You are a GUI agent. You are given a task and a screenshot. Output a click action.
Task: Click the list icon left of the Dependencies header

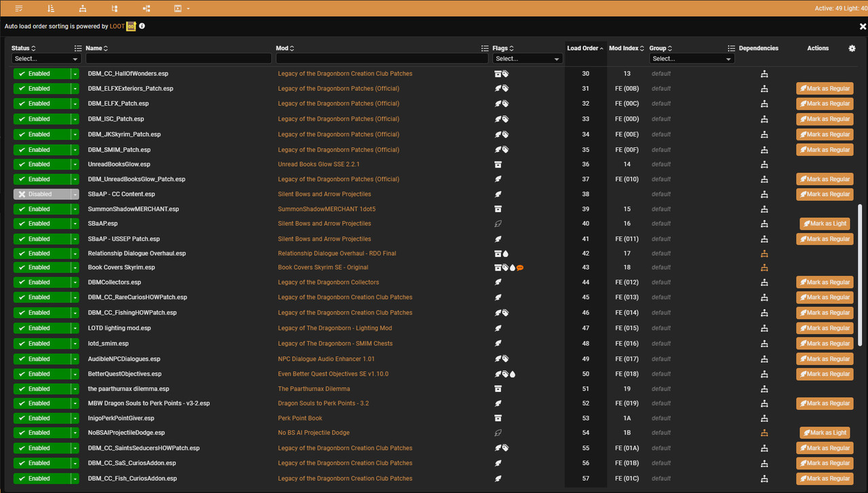point(731,48)
